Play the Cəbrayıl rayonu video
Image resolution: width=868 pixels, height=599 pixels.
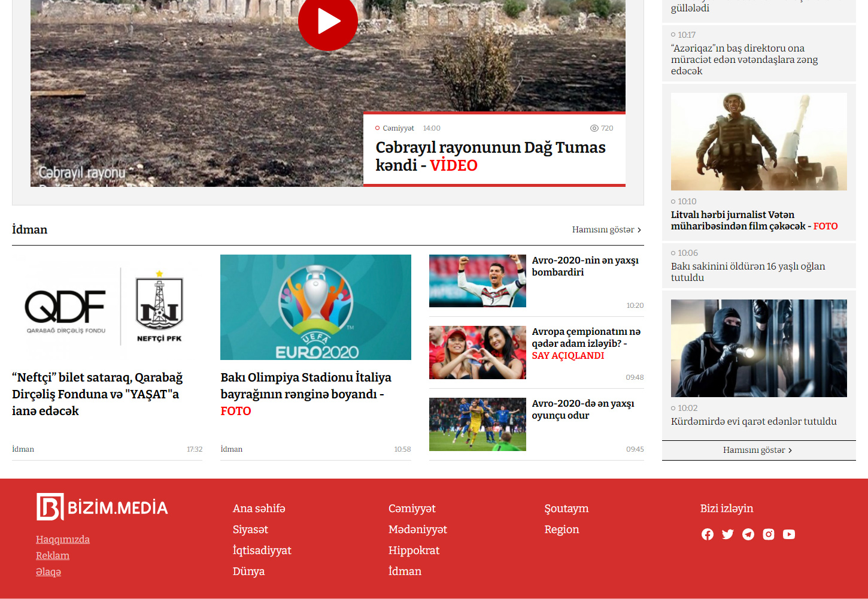pyautogui.click(x=327, y=22)
